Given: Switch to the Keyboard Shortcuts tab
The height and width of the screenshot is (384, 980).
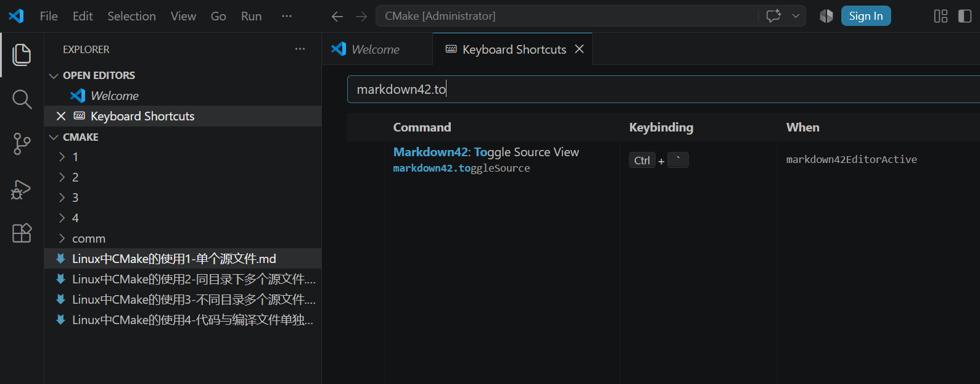Looking at the screenshot, I should point(513,49).
